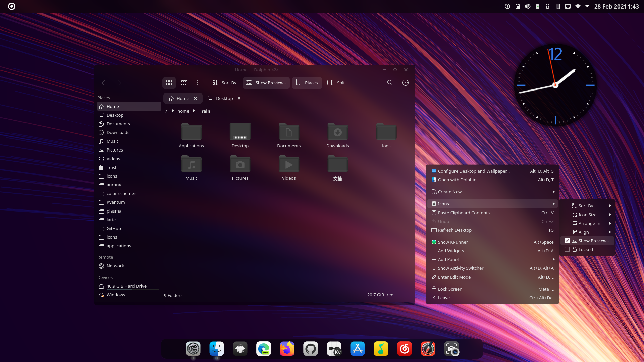Select Enter Edit Mode menu entry
This screenshot has width=644, height=362.
[454, 277]
